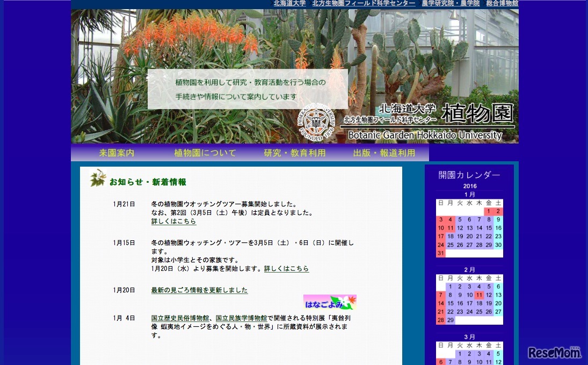Visit the 北海道大学 link at top
Screen dimensions: 588x365
coord(289,3)
